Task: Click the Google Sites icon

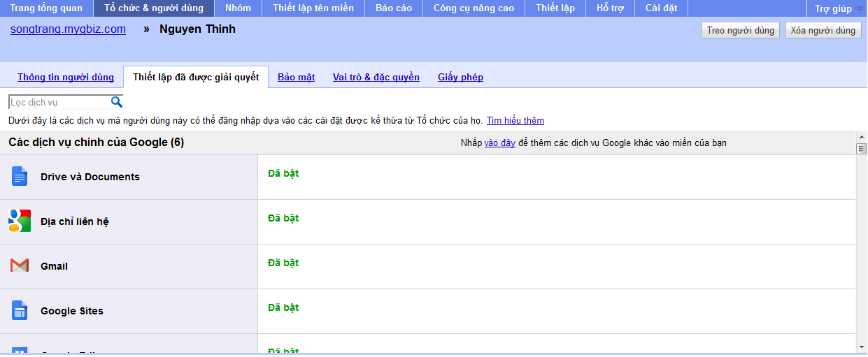Action: click(x=20, y=310)
